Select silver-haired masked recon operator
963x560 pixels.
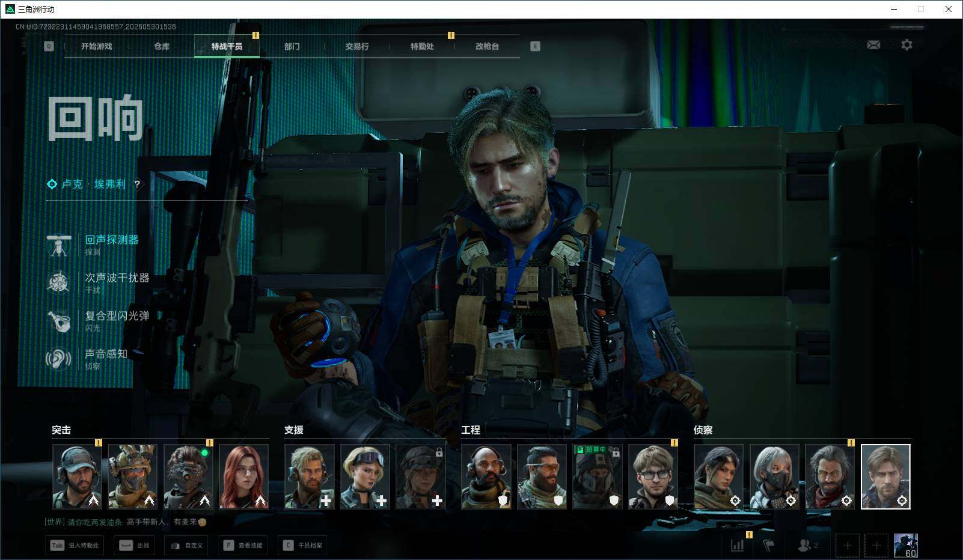click(774, 476)
